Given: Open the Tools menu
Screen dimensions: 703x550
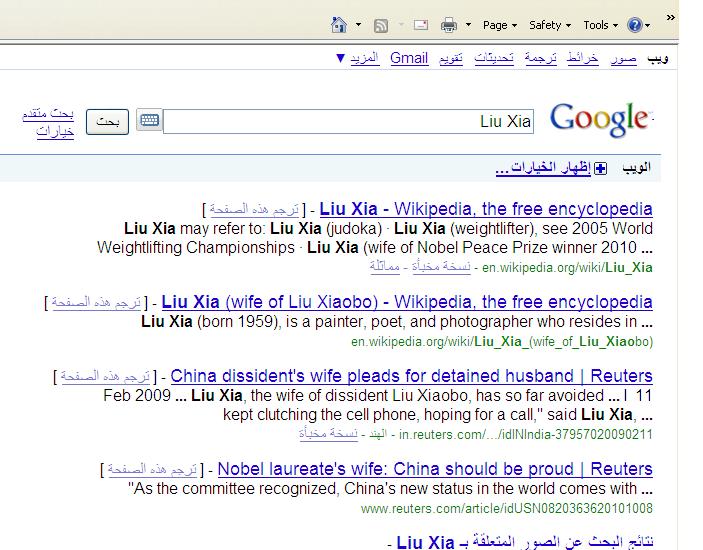Looking at the screenshot, I should coord(600,25).
